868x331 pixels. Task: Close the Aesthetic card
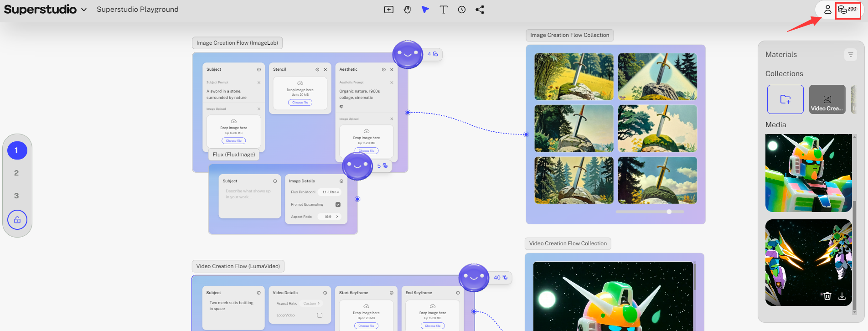coord(392,70)
